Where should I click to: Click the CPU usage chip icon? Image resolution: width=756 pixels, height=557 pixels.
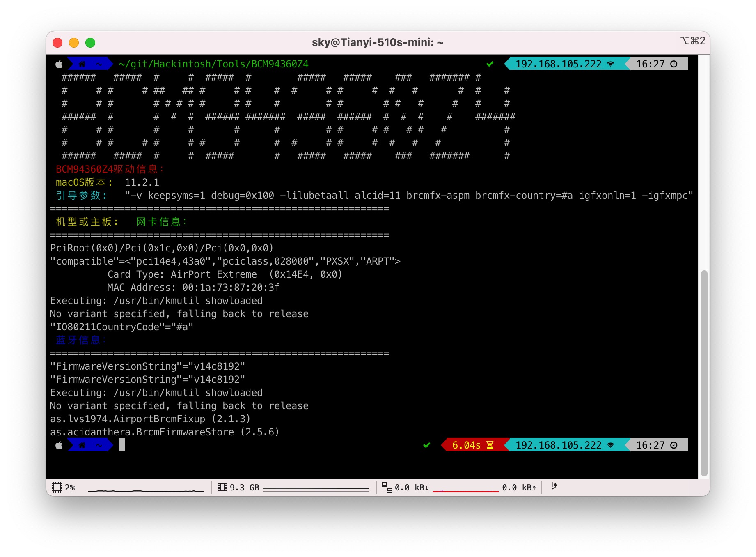57,487
